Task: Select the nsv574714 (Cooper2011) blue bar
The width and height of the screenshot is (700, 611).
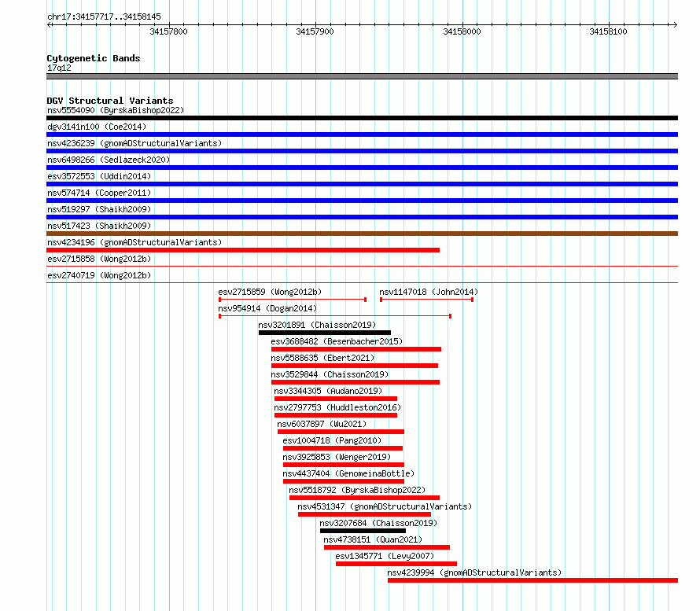Action: (362, 201)
